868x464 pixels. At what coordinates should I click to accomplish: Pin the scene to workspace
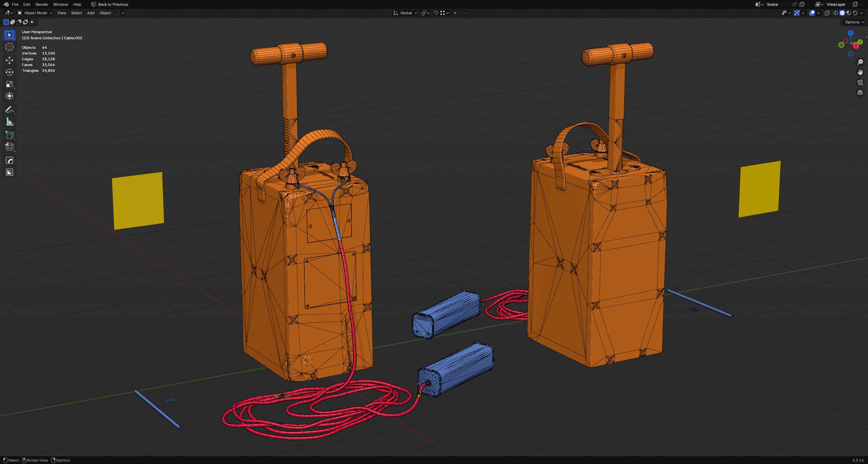794,4
